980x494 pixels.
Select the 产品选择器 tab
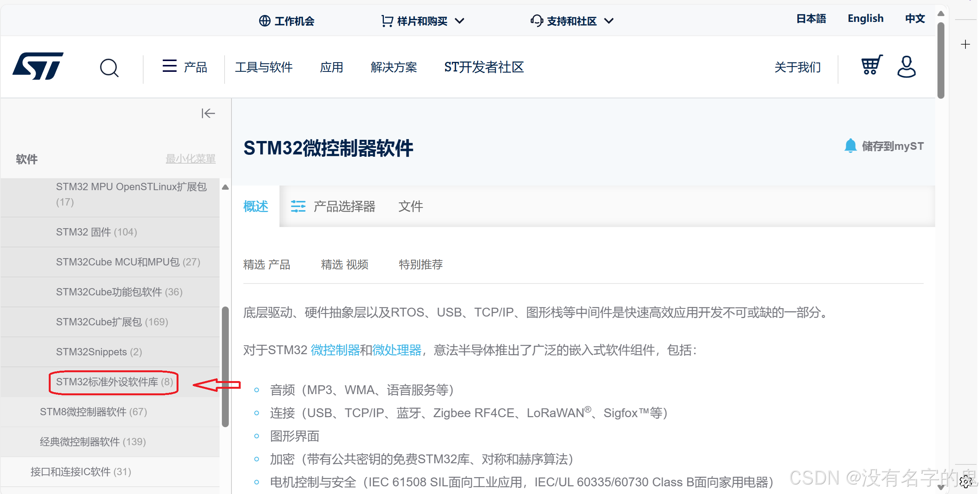coord(333,206)
